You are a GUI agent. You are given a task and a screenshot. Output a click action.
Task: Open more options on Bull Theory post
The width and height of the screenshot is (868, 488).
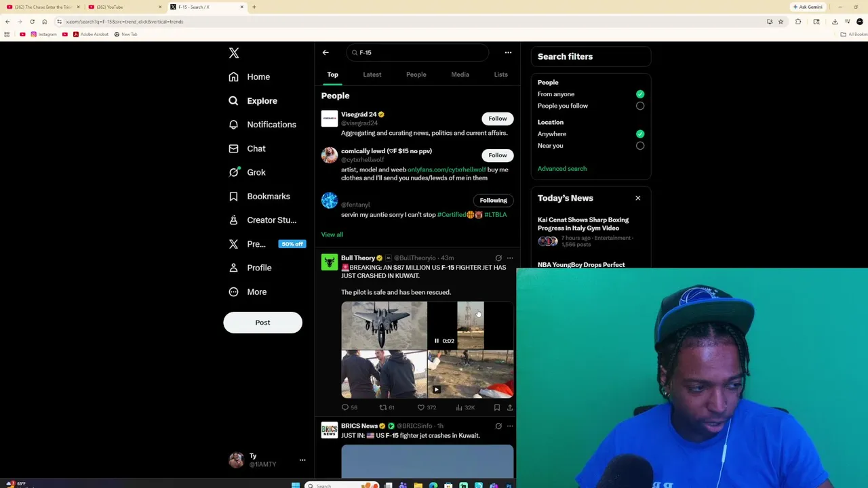coord(510,258)
